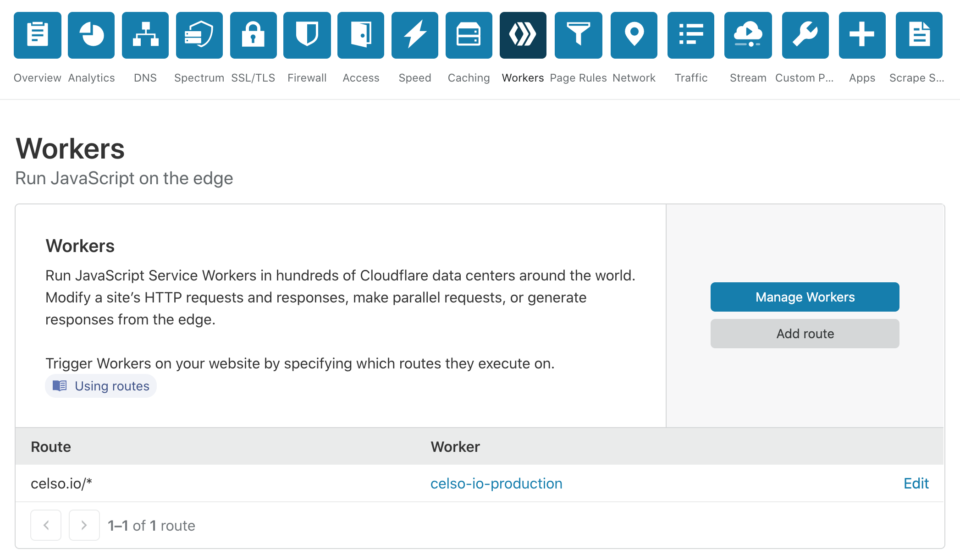Image resolution: width=960 pixels, height=560 pixels.
Task: Open Page Rules funnel icon
Action: click(578, 35)
